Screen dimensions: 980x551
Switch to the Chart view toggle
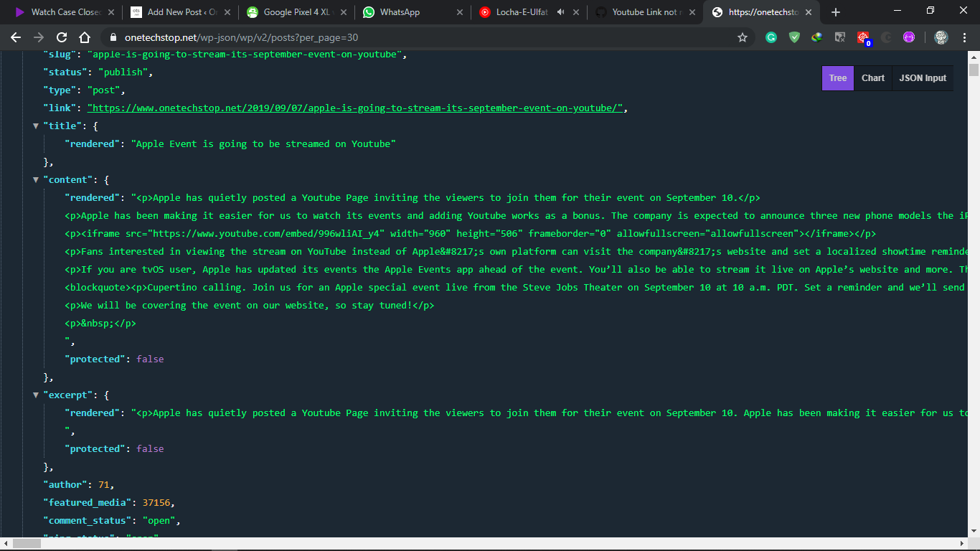pos(872,78)
